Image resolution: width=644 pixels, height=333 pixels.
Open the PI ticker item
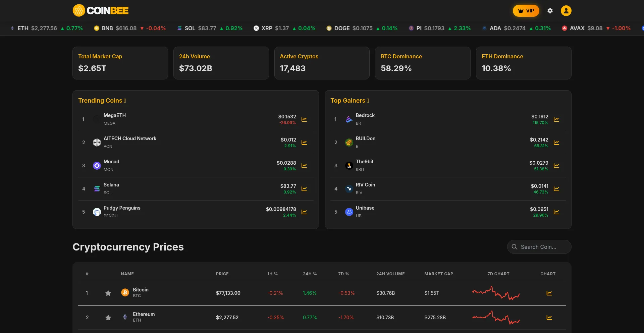[x=439, y=28]
